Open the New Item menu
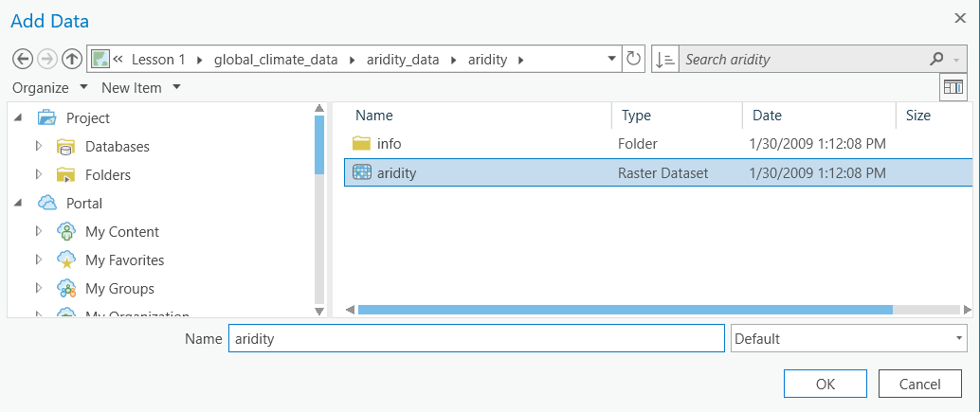The height and width of the screenshot is (412, 980). 140,88
